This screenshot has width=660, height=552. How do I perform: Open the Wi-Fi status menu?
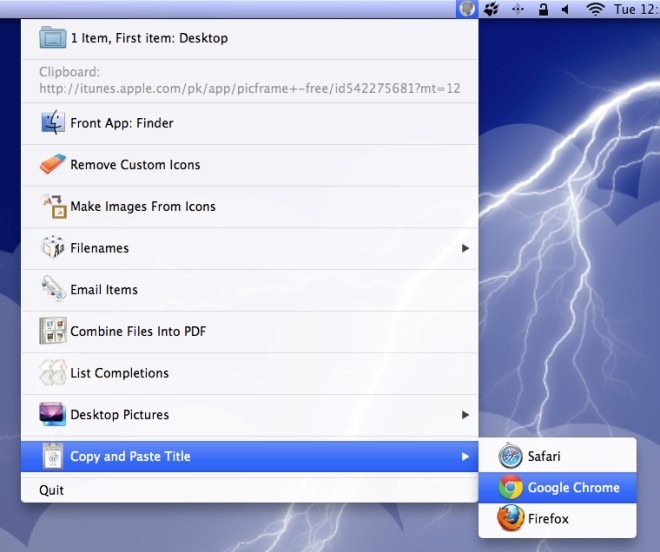(595, 9)
